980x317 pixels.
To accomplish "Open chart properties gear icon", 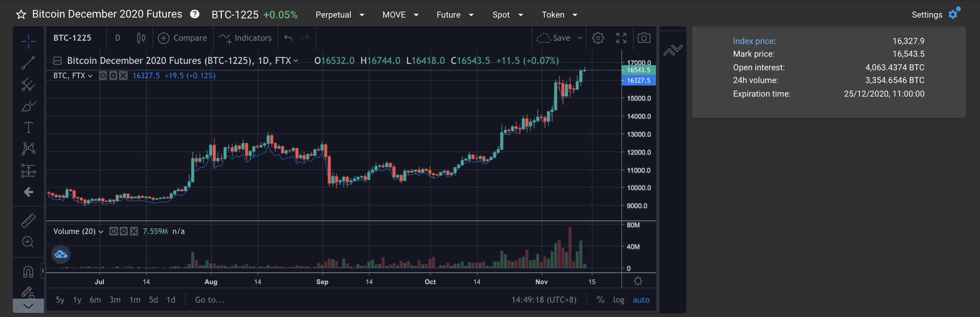I will 598,38.
